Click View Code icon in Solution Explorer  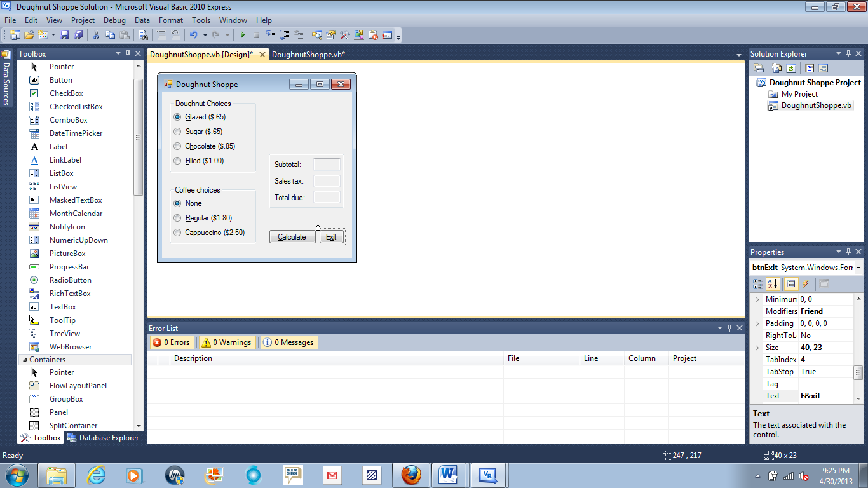point(810,68)
